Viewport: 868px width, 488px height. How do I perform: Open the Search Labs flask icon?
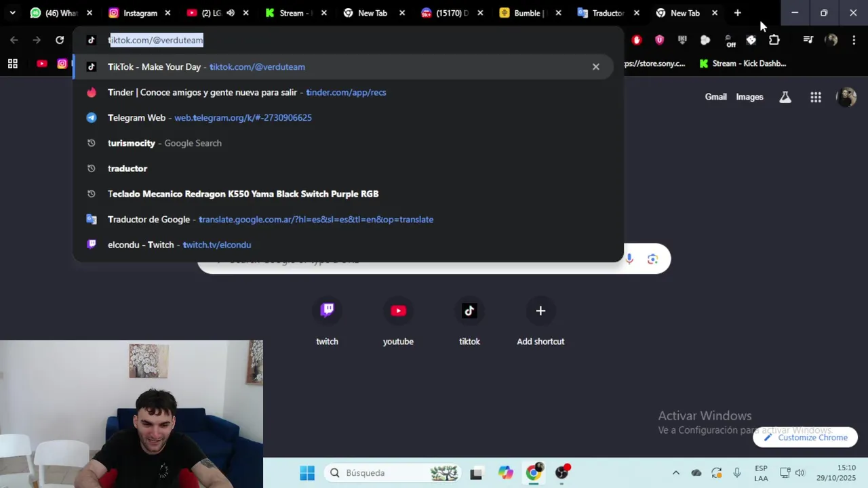click(x=785, y=97)
